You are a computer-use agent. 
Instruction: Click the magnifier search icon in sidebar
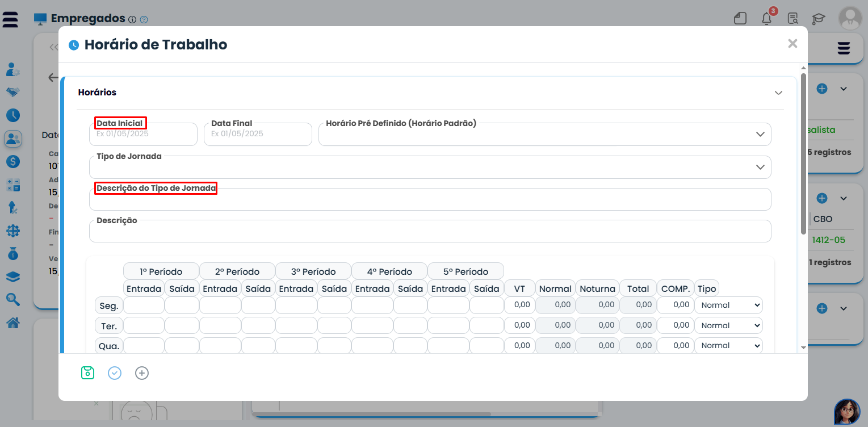tap(13, 299)
